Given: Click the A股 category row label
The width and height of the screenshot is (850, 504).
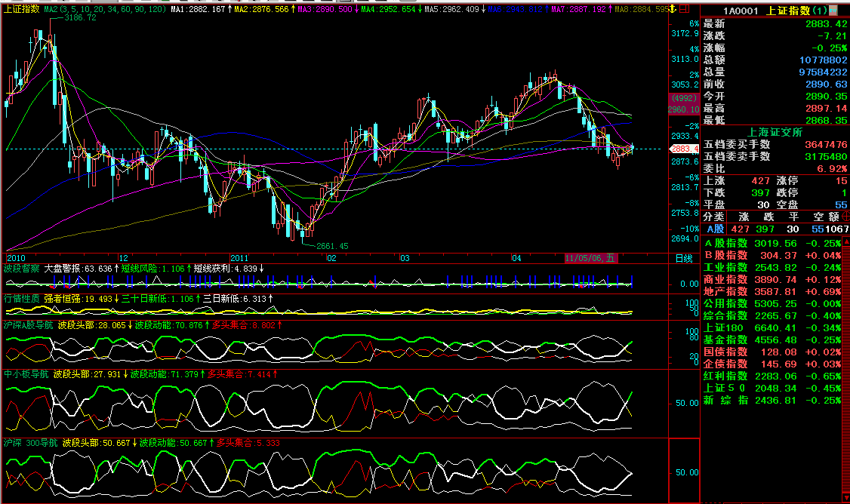Looking at the screenshot, I should pyautogui.click(x=716, y=229).
